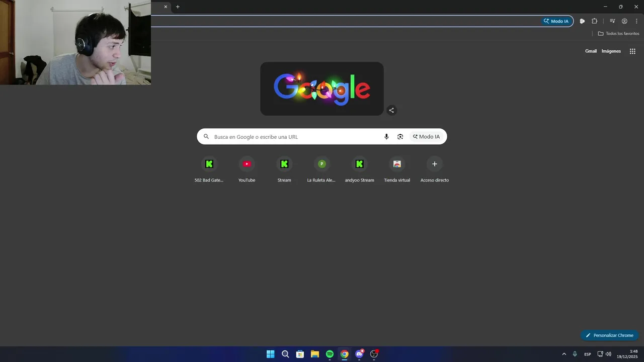Open the andyoo Stream shortcut

(x=359, y=170)
